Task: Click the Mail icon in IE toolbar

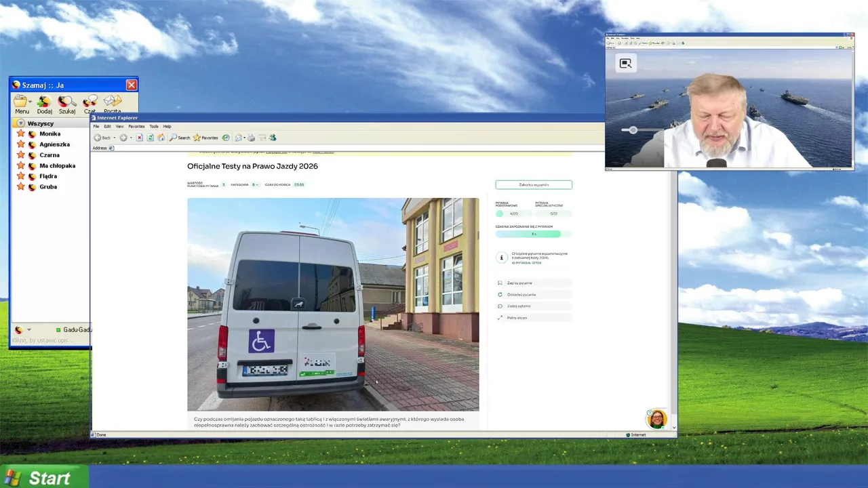Action: coord(238,138)
